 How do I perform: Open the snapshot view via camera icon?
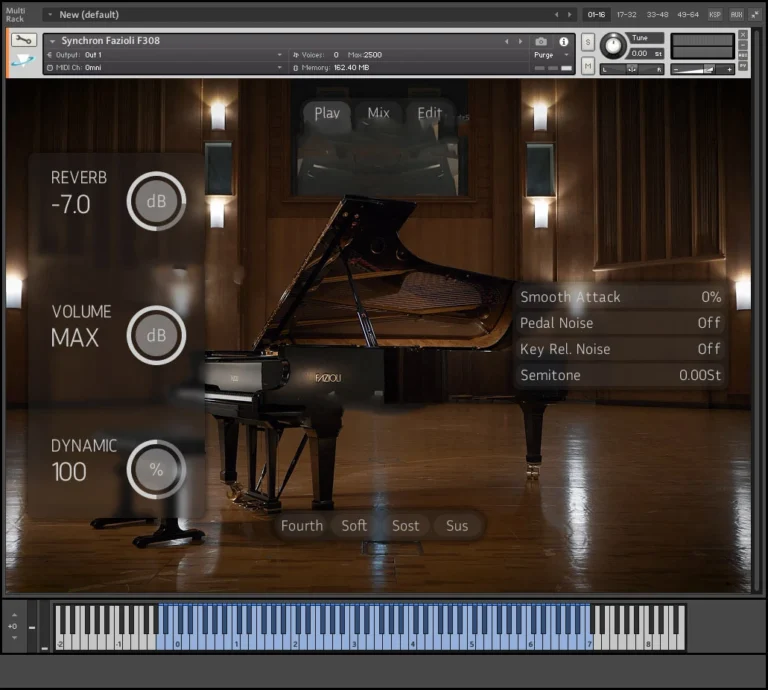(541, 42)
